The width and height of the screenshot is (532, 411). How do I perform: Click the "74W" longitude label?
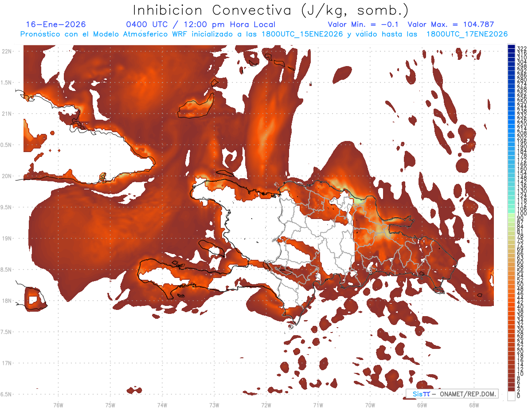point(162,405)
